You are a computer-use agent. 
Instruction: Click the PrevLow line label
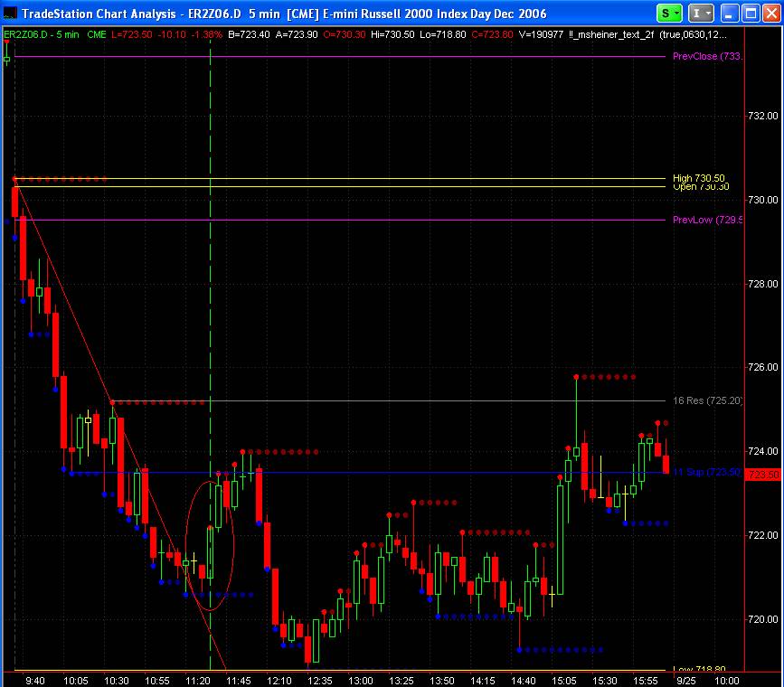(707, 220)
